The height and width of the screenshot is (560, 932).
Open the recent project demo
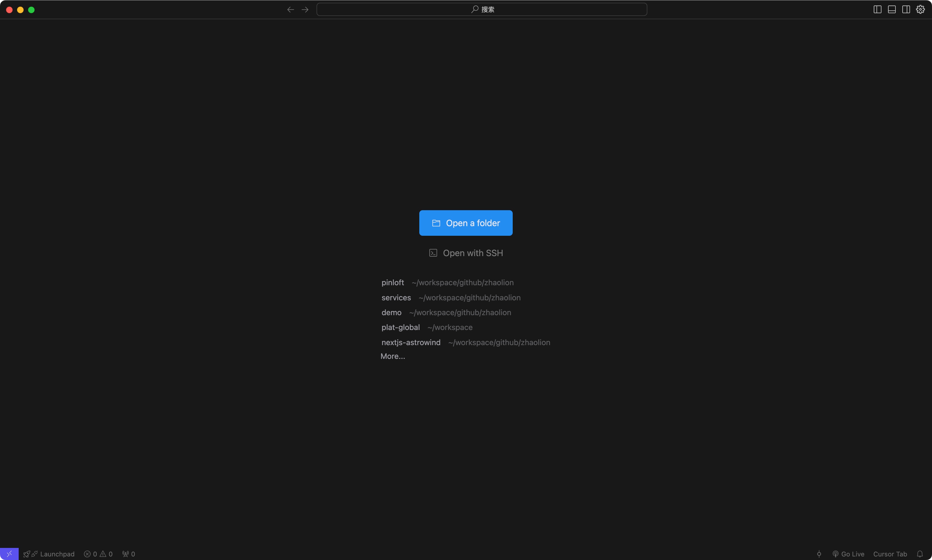pos(446,312)
